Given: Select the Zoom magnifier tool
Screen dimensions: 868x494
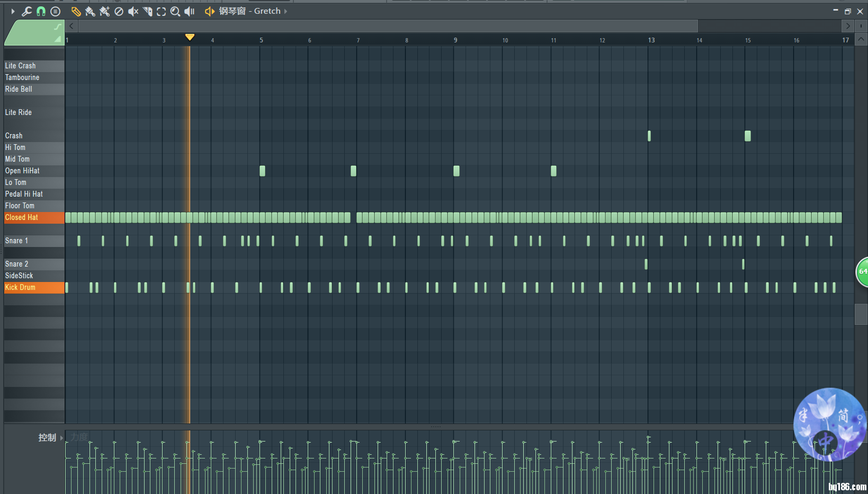Looking at the screenshot, I should [175, 11].
